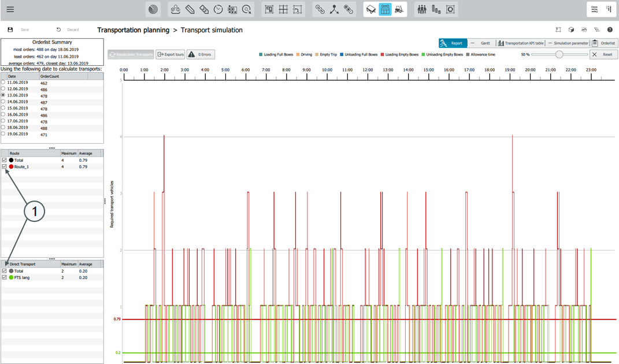Image resolution: width=619 pixels, height=364 pixels.
Task: Open the Orderlist tab
Action: [x=603, y=43]
